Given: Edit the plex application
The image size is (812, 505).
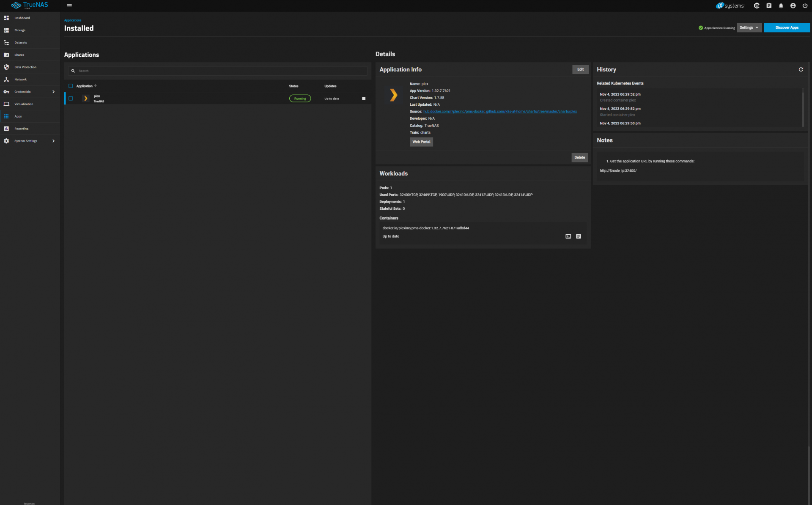Looking at the screenshot, I should tap(580, 69).
